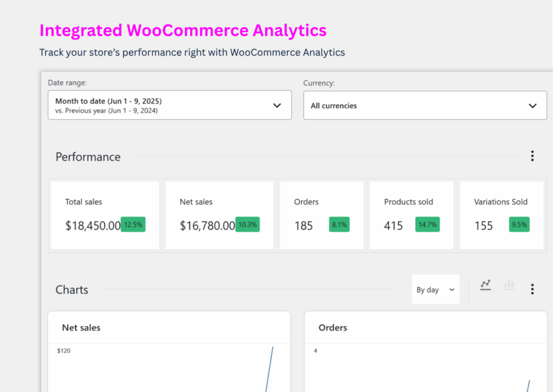Click the Orders chart header

click(x=333, y=328)
